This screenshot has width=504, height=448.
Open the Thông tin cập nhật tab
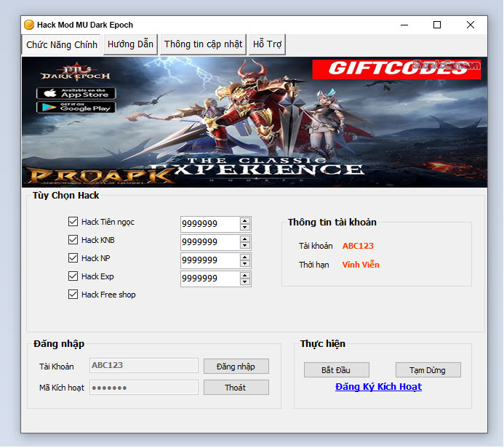203,44
